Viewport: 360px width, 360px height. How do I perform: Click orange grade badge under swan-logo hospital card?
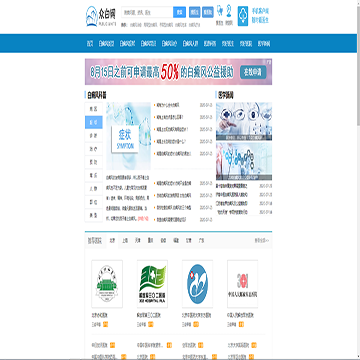click(196, 324)
